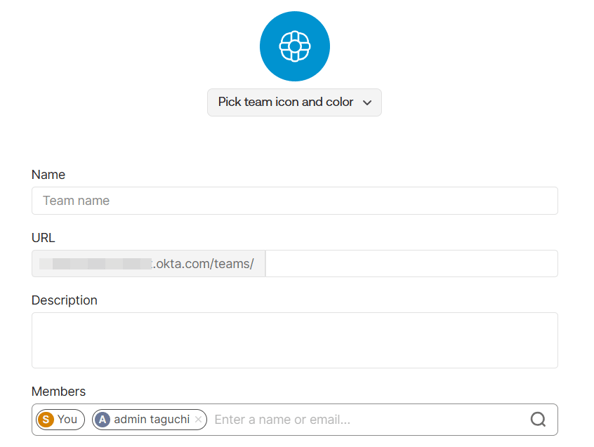
Task: Click the URL slug text field
Action: tap(411, 263)
